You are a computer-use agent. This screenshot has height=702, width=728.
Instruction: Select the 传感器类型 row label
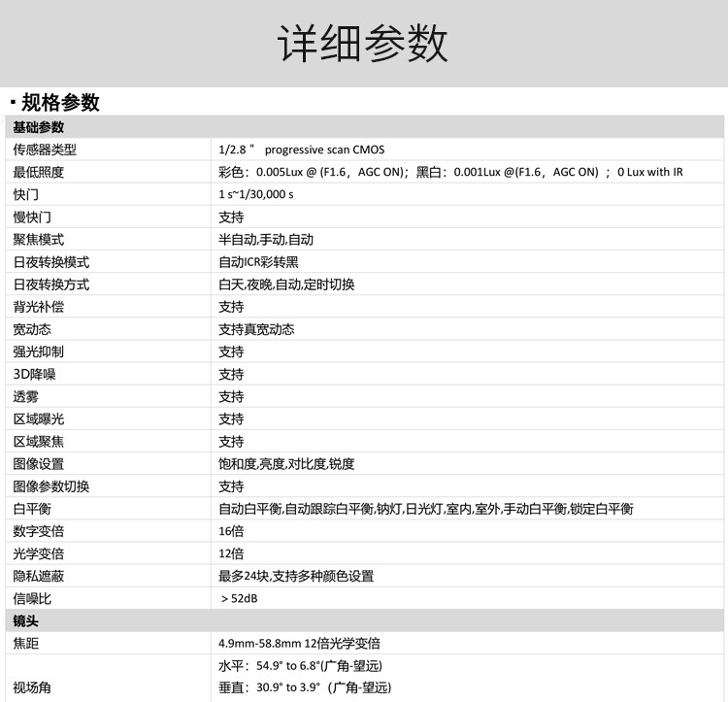click(45, 150)
